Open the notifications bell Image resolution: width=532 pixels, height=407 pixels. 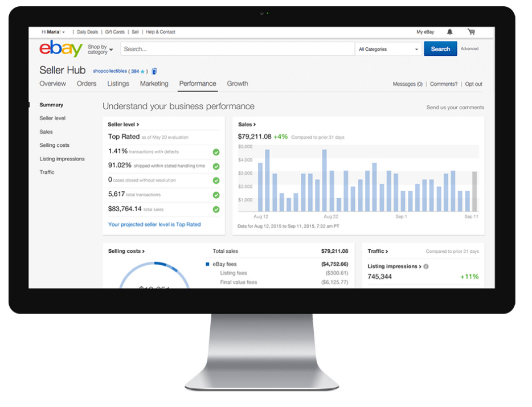449,32
